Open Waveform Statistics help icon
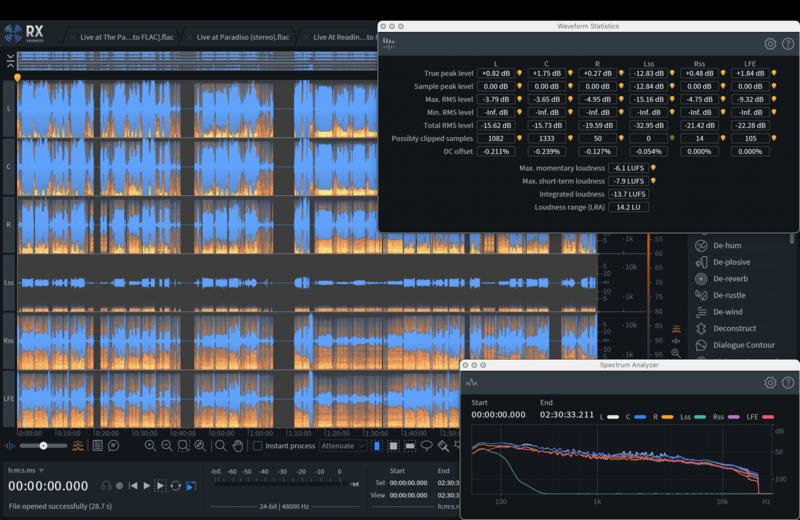This screenshot has width=800, height=520. (x=788, y=44)
